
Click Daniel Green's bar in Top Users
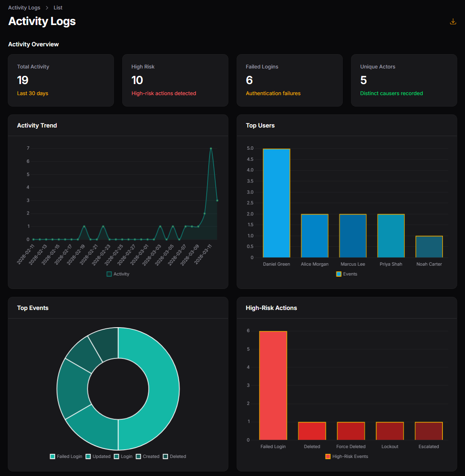pyautogui.click(x=276, y=203)
